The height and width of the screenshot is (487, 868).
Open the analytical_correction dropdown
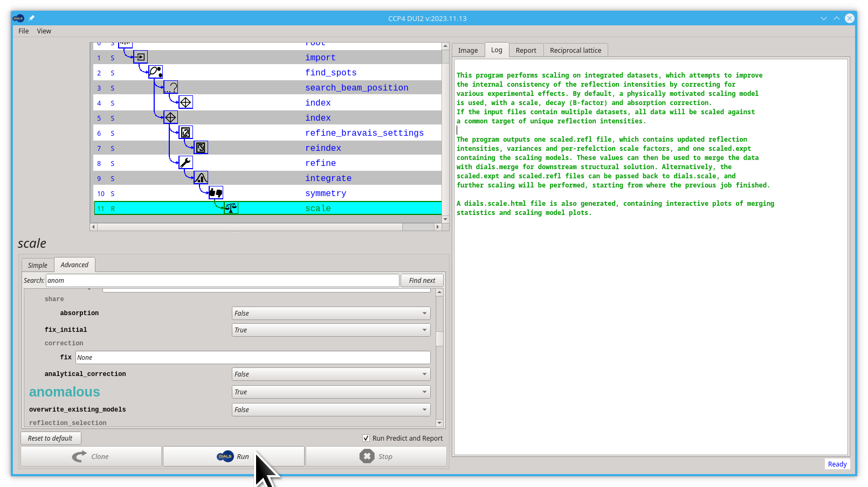click(x=331, y=374)
